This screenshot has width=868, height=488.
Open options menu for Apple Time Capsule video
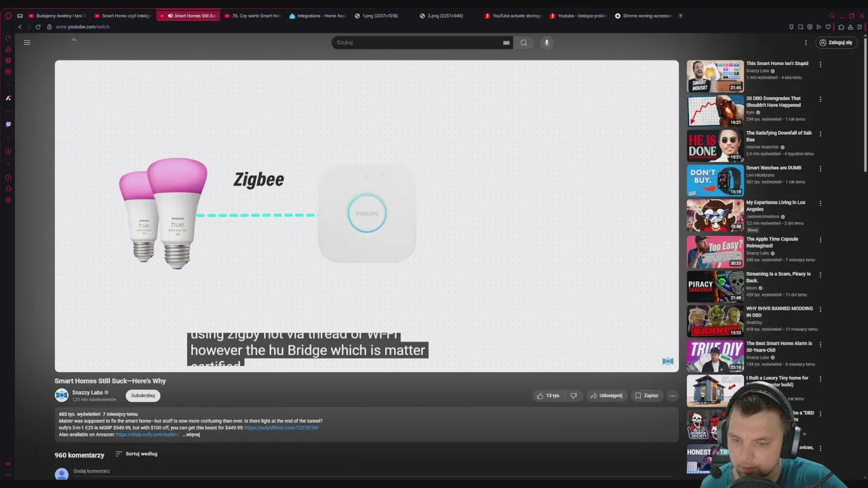[820, 240]
